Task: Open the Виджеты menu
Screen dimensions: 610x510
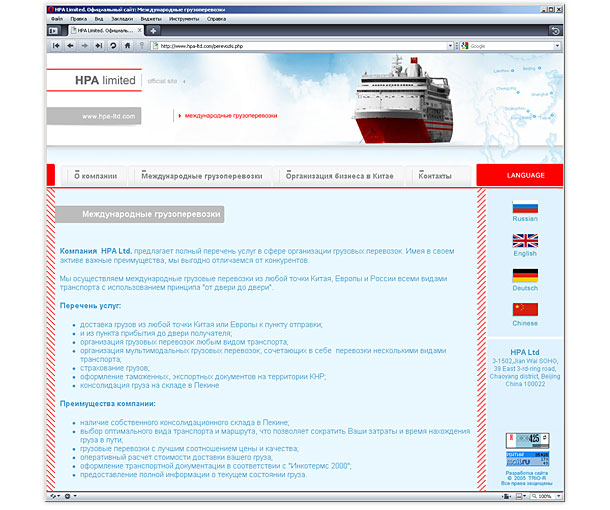Action: tap(151, 19)
